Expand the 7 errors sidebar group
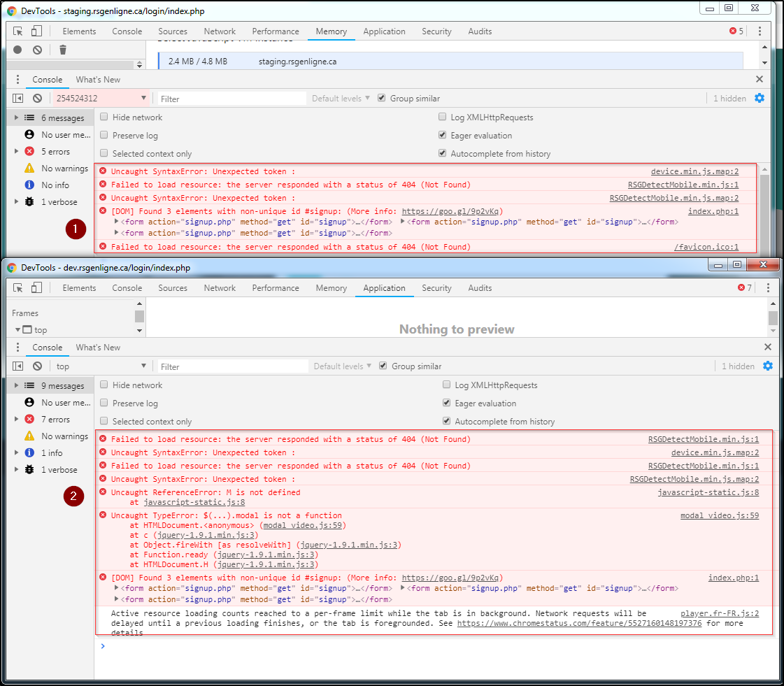The height and width of the screenshot is (686, 784). (17, 420)
